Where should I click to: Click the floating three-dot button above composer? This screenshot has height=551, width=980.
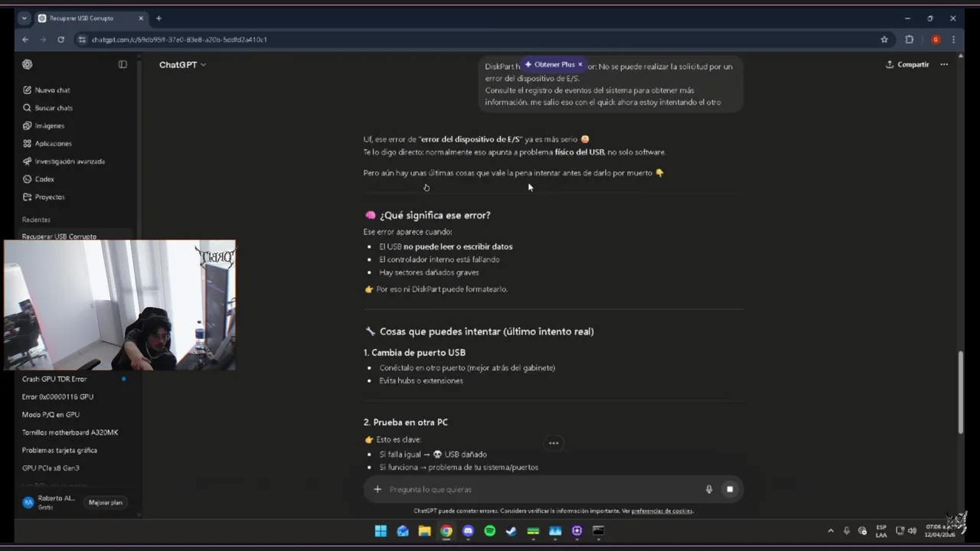(554, 443)
